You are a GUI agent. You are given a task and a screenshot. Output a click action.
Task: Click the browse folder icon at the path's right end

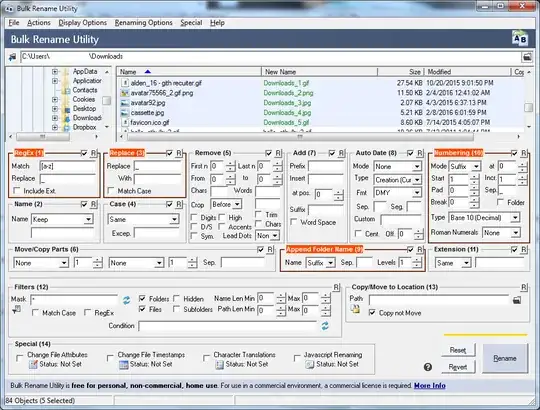tap(527, 57)
